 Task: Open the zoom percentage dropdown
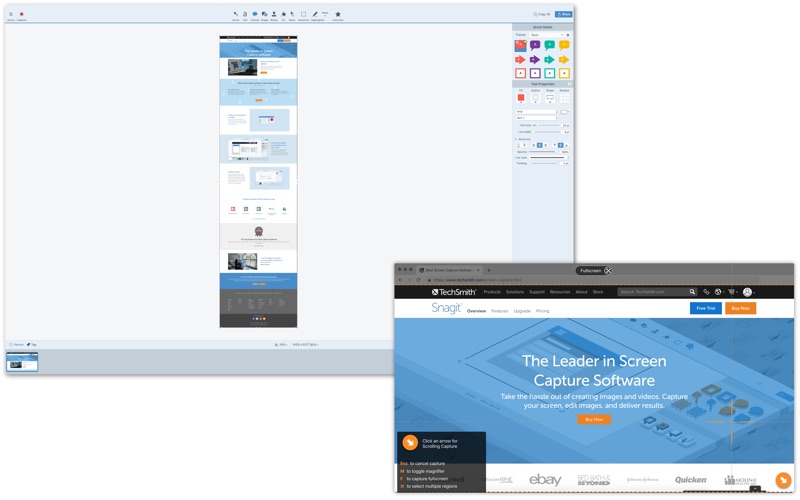pyautogui.click(x=281, y=345)
